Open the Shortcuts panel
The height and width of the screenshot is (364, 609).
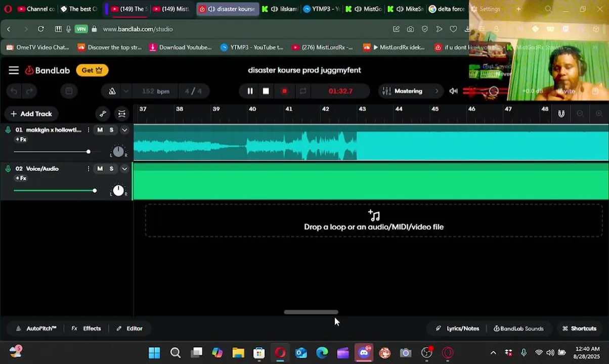click(579, 329)
